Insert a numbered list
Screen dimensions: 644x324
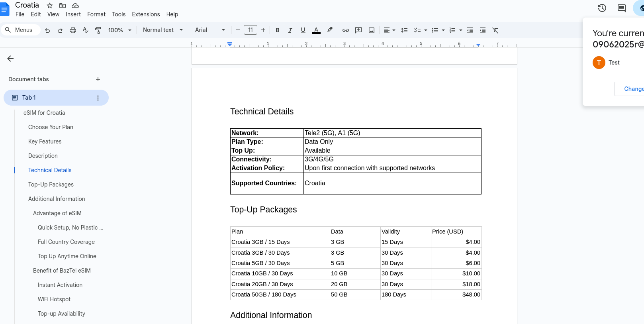click(x=452, y=30)
